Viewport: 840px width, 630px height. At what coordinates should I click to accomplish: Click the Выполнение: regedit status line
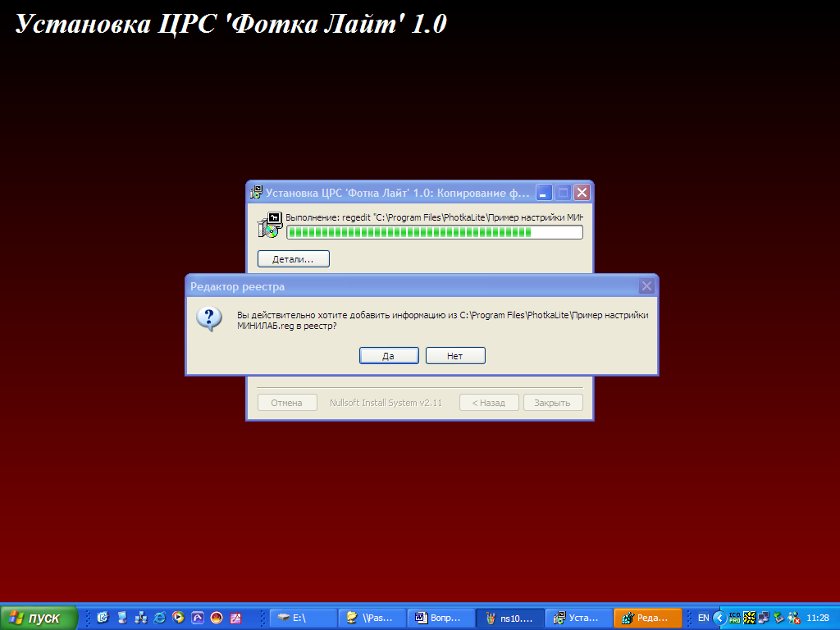(434, 217)
